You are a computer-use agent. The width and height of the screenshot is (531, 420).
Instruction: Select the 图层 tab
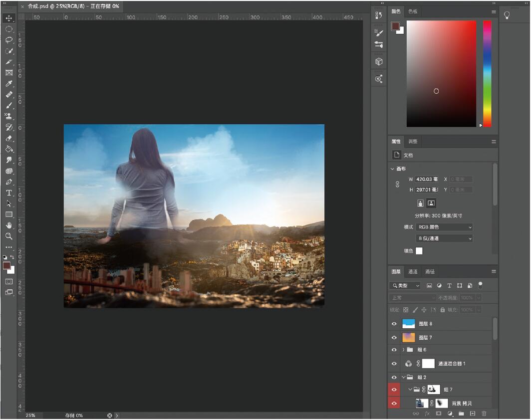coord(396,271)
